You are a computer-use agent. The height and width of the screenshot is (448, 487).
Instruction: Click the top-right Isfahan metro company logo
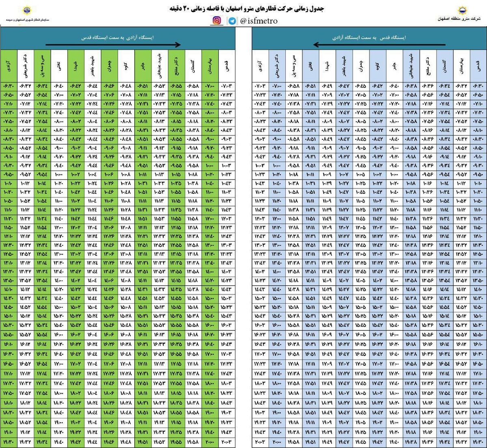[x=462, y=10]
